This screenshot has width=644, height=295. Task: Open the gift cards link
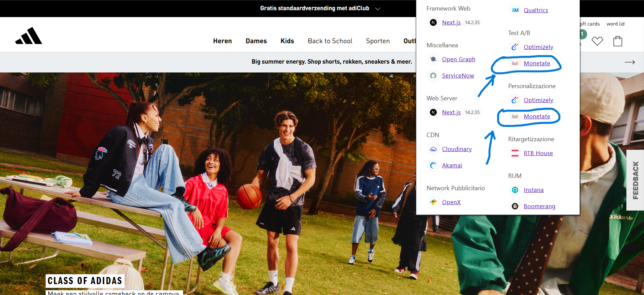pyautogui.click(x=590, y=24)
